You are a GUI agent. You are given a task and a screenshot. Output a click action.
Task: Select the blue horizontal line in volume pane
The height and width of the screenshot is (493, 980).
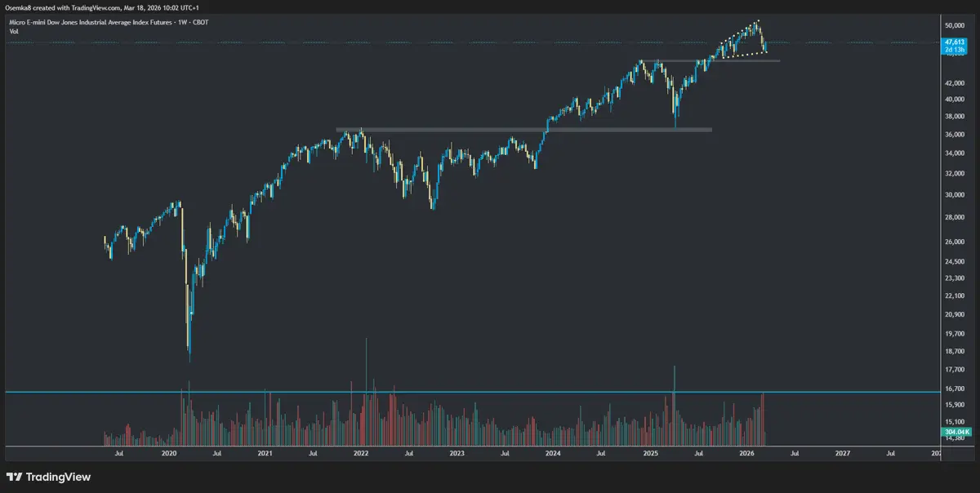click(x=472, y=393)
